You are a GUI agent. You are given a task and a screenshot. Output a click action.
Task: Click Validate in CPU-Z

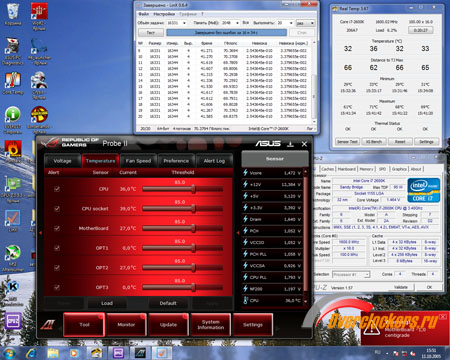pyautogui.click(x=401, y=287)
